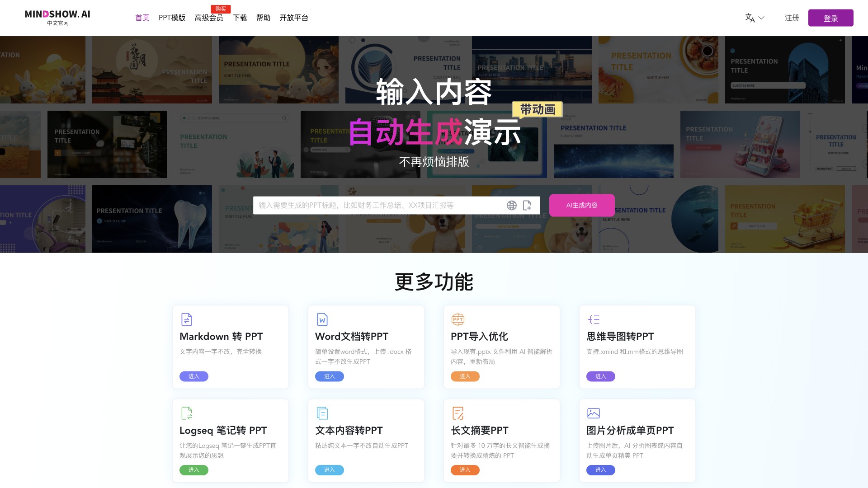The height and width of the screenshot is (488, 868).
Task: Click the Word文档转PPT document icon
Action: click(x=322, y=319)
